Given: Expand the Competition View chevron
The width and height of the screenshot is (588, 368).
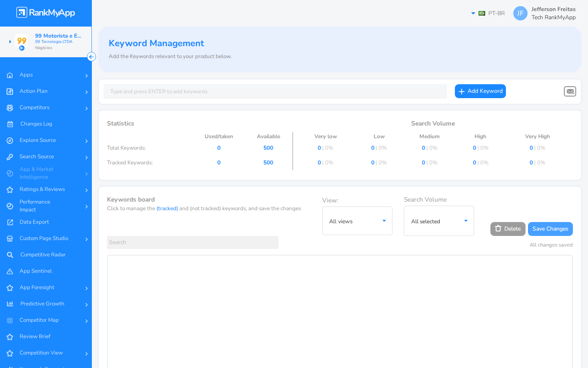Looking at the screenshot, I should coord(87,354).
